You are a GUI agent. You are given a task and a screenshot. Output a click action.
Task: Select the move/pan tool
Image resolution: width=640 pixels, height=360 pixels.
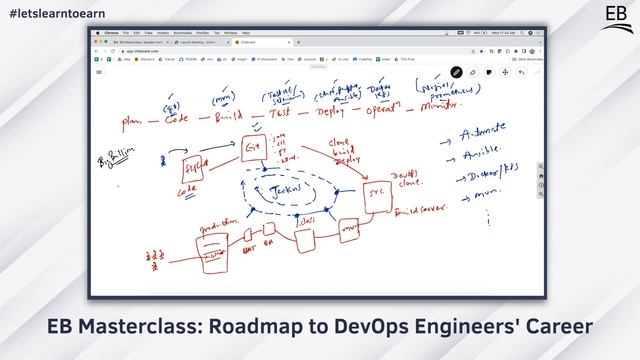coord(505,73)
